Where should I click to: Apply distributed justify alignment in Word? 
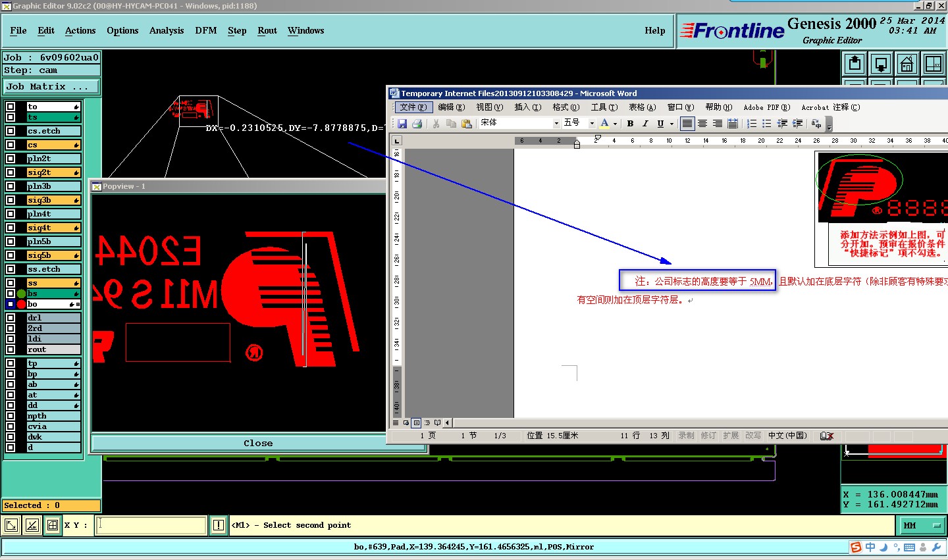pyautogui.click(x=733, y=123)
